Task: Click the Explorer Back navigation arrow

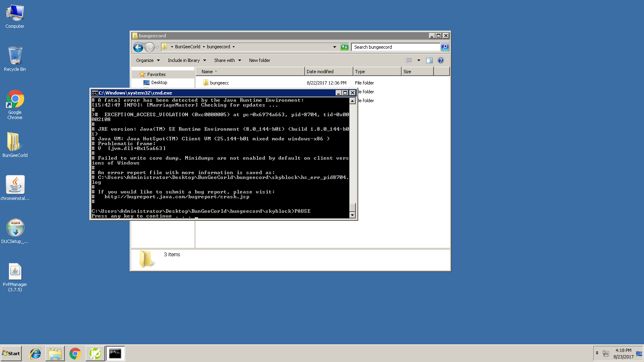Action: (138, 47)
